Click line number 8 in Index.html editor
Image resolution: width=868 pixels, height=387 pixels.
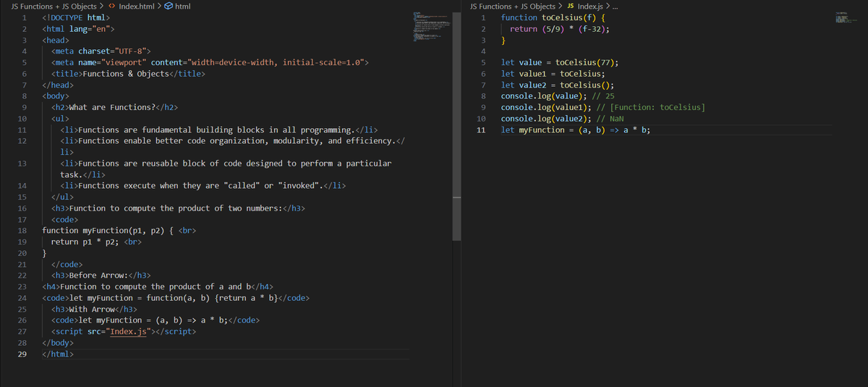pyautogui.click(x=25, y=95)
